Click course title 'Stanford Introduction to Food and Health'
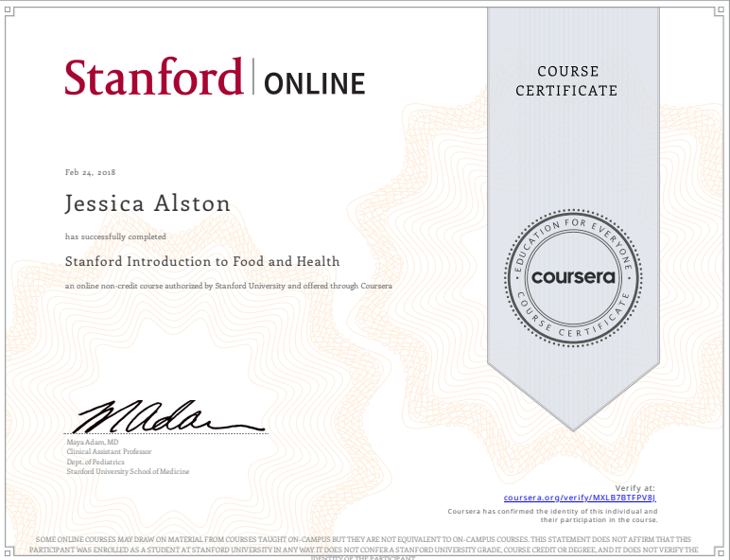Screen dimensions: 730x560 tap(202, 261)
